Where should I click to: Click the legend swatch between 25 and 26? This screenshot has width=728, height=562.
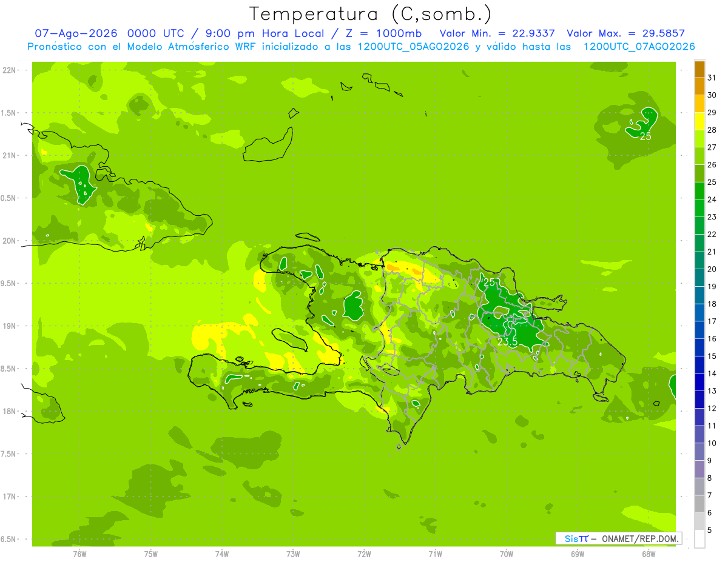click(699, 173)
